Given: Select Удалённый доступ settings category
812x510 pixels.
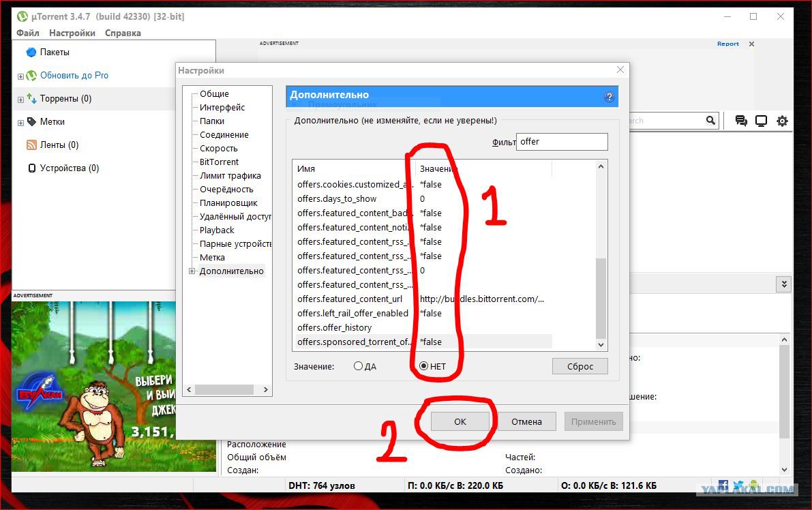Looking at the screenshot, I should 235,216.
